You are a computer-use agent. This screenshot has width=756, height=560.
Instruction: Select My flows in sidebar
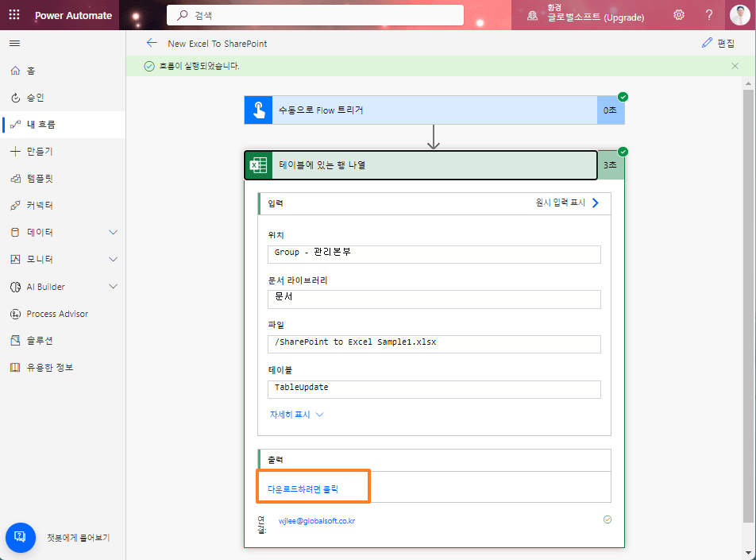pyautogui.click(x=63, y=125)
